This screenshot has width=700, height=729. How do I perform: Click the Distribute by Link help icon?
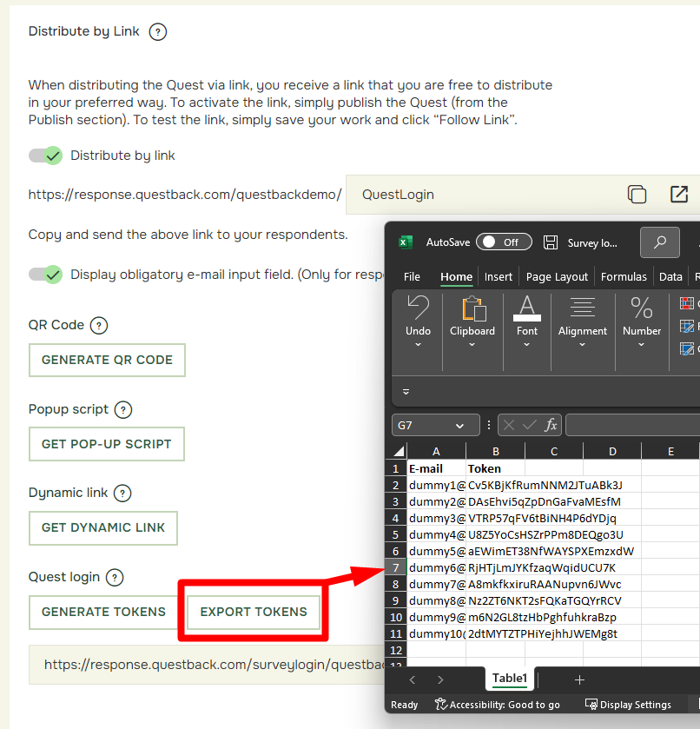pyautogui.click(x=157, y=32)
